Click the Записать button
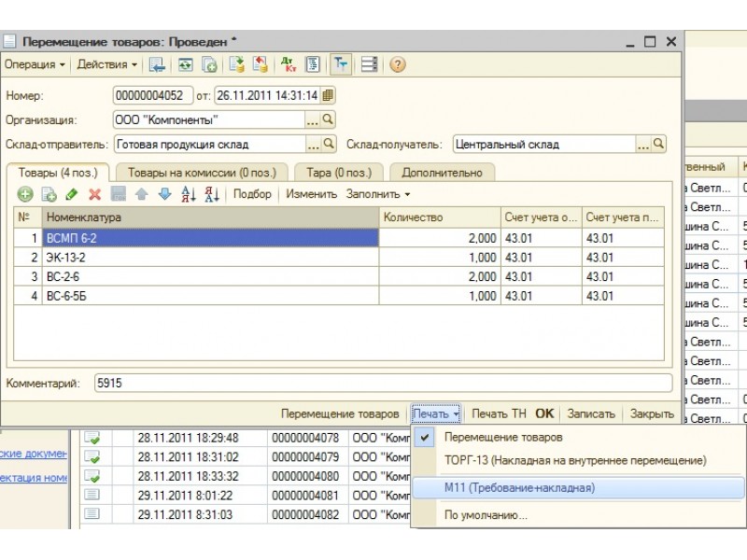The image size is (747, 560). [591, 413]
